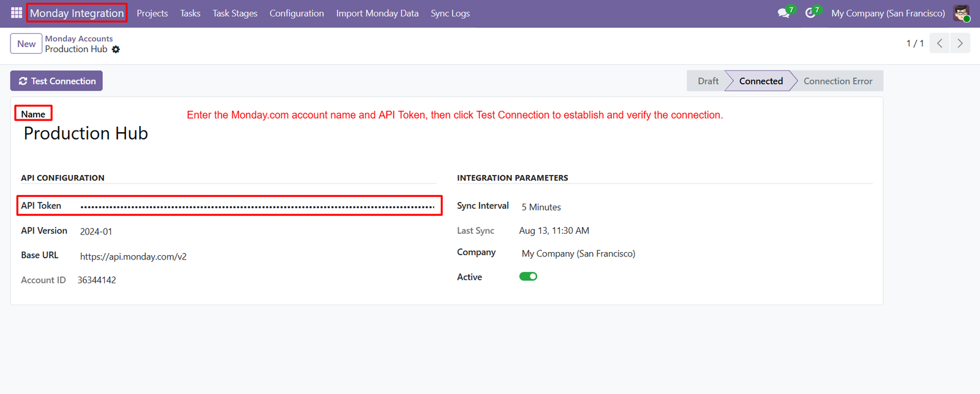Open the Sync Logs menu
The width and height of the screenshot is (980, 394).
[x=450, y=13]
